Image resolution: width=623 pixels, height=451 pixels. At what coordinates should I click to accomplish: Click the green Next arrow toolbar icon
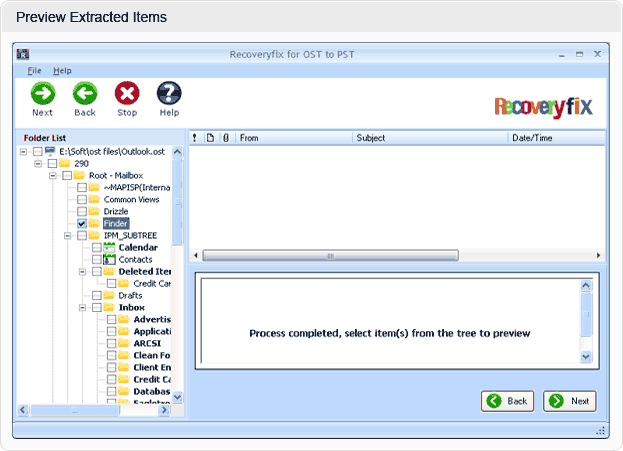(43, 94)
